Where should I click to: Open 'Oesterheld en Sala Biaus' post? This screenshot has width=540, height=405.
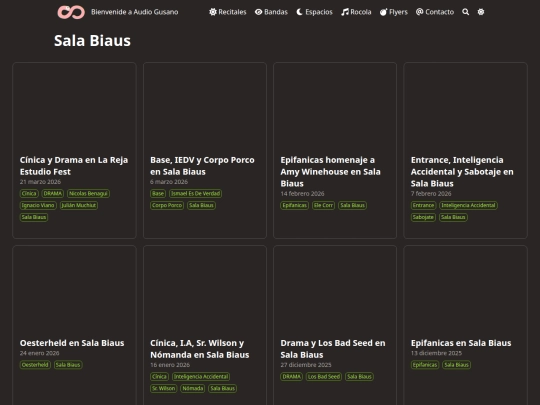(x=72, y=343)
